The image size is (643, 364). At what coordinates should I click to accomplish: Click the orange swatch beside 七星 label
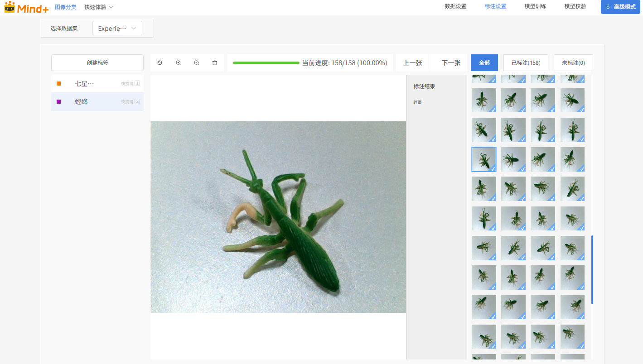tap(59, 84)
